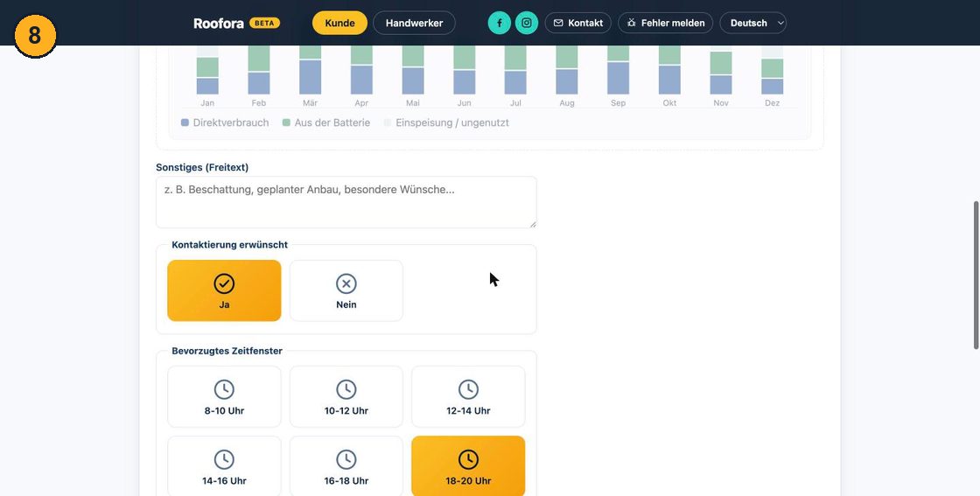This screenshot has height=496, width=980.
Task: Click the BETA badge next to Roofora
Action: click(x=264, y=23)
